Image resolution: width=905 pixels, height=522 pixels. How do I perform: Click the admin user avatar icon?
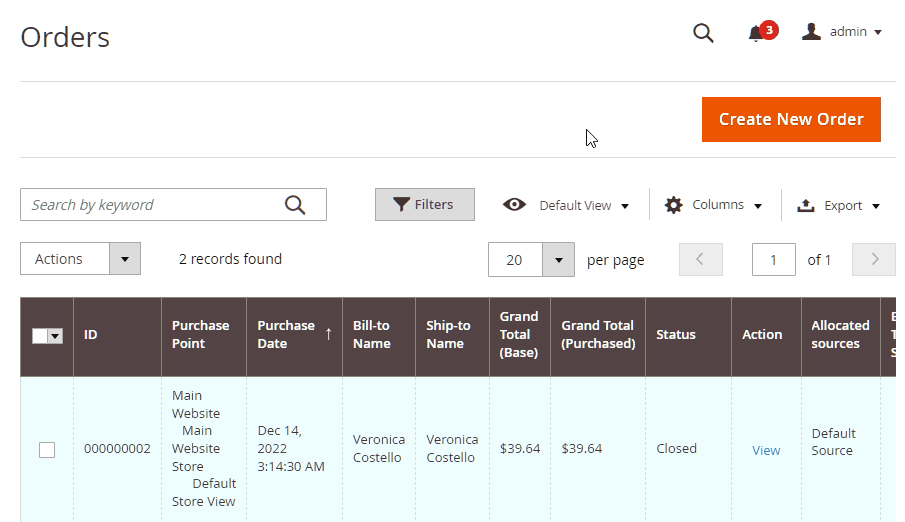tap(811, 32)
